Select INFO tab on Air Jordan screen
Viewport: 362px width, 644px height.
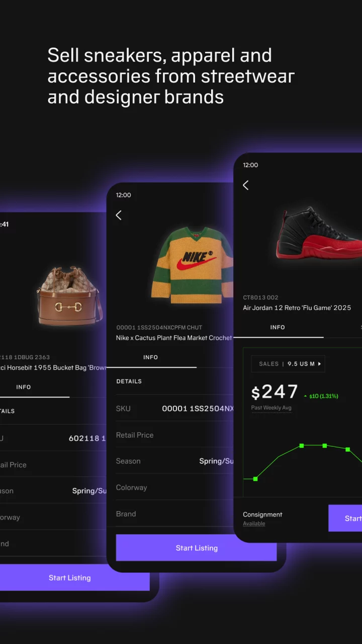278,327
